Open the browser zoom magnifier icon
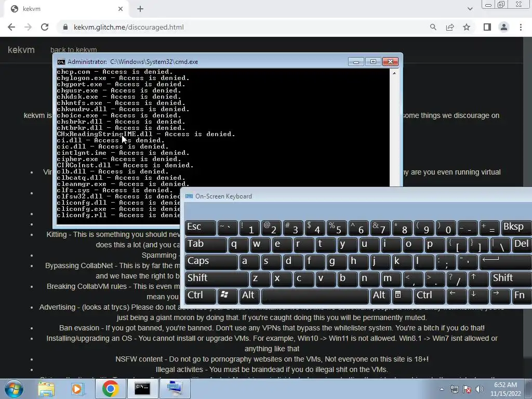Screen dimensions: 532x399 click(433, 27)
